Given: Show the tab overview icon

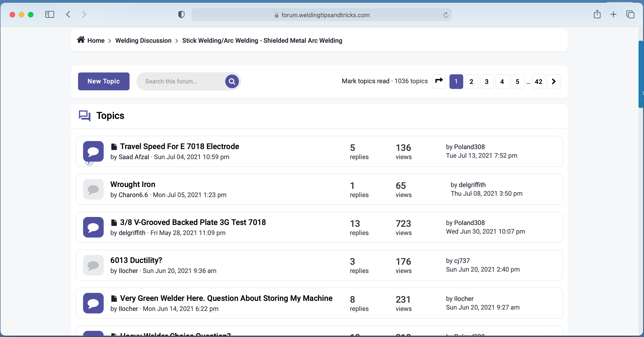Looking at the screenshot, I should pos(630,14).
